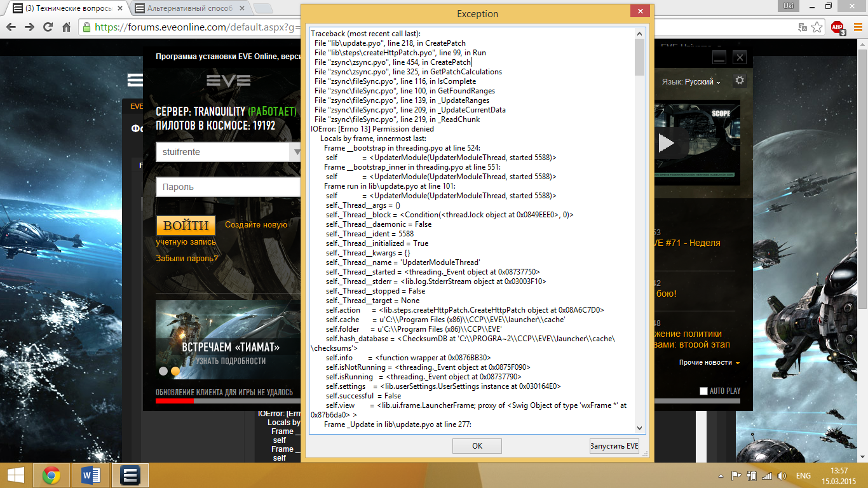Open a new Chrome tab
This screenshot has width=868, height=488.
tap(263, 9)
